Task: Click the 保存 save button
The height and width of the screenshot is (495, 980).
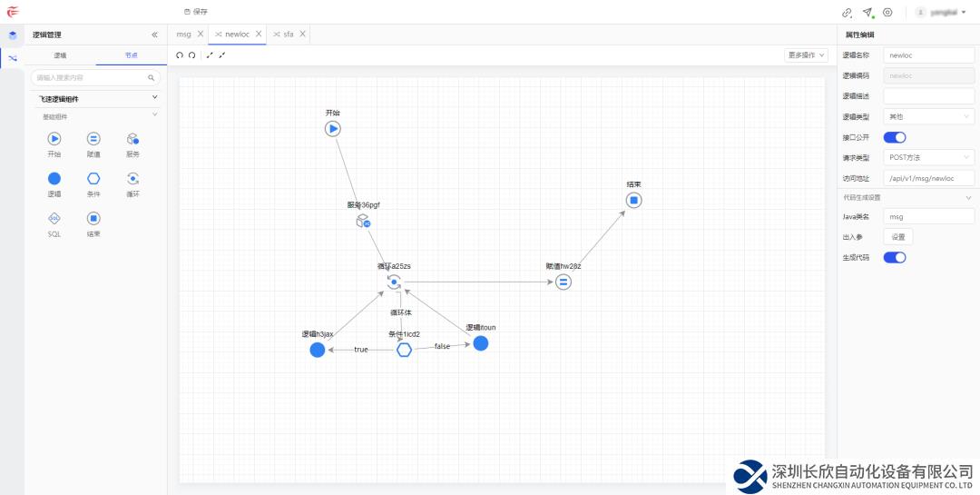Action: [196, 12]
